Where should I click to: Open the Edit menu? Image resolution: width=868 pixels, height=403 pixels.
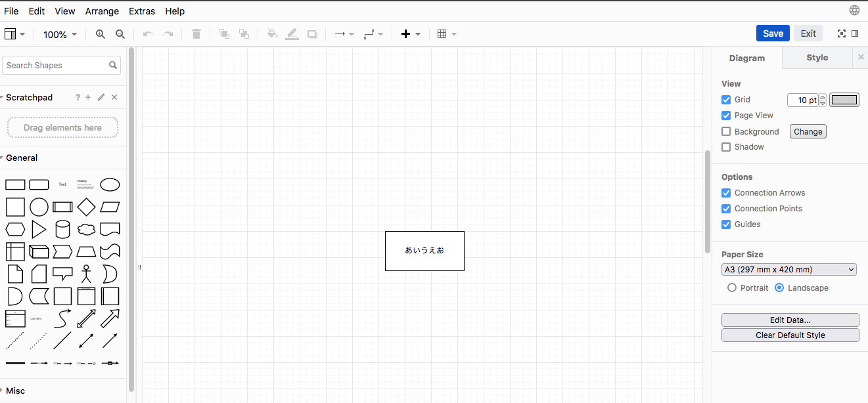tap(37, 11)
